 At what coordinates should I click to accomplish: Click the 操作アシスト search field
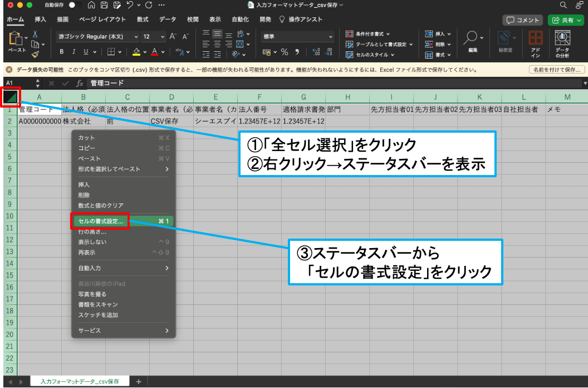point(301,19)
